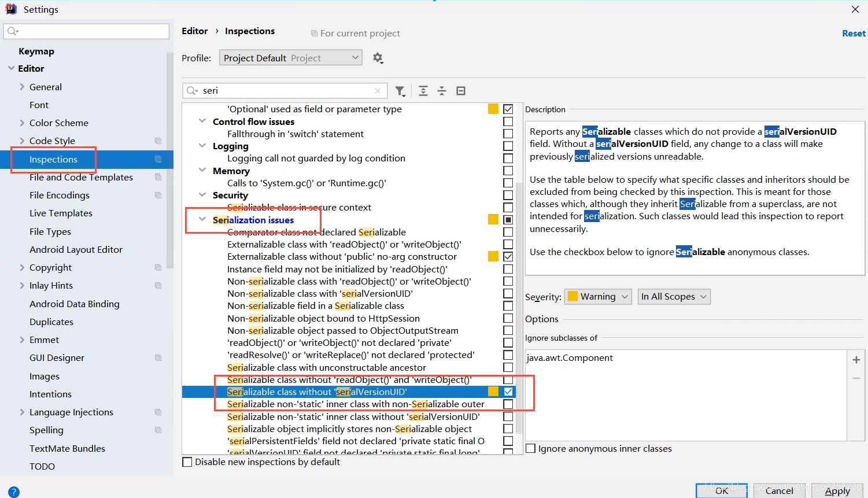Open the profile gear settings icon

coord(378,58)
